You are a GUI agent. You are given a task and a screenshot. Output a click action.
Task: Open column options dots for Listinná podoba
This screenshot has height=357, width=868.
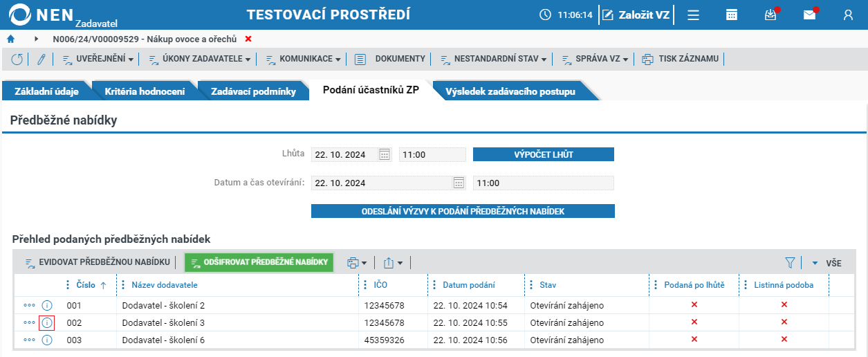(x=745, y=285)
